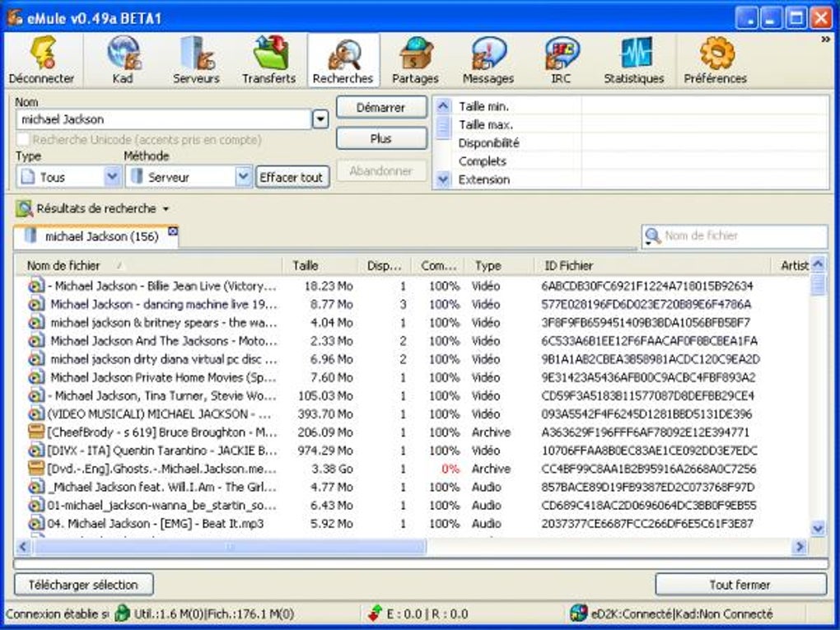Open the Préférences settings
Screen dimensions: 840x630
coord(716,60)
